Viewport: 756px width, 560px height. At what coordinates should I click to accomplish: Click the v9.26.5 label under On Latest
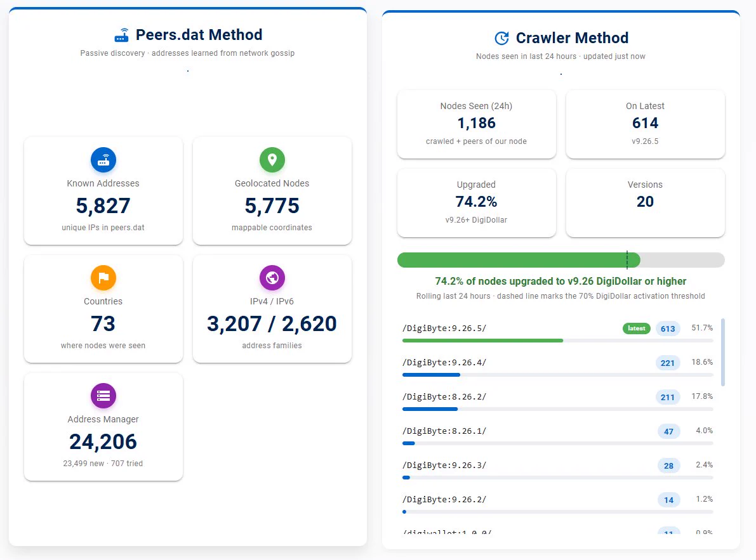645,141
